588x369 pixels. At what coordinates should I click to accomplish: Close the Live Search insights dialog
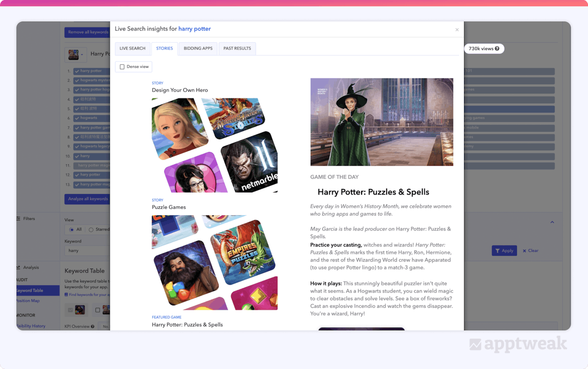click(457, 30)
